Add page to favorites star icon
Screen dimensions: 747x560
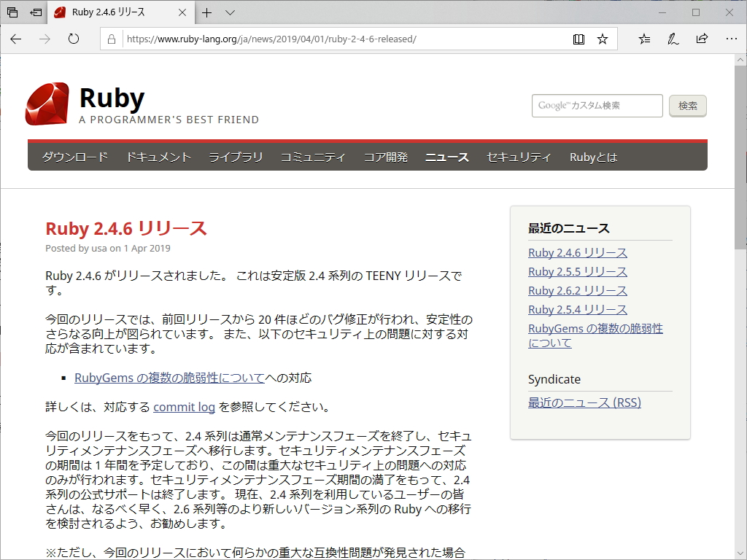tap(603, 39)
